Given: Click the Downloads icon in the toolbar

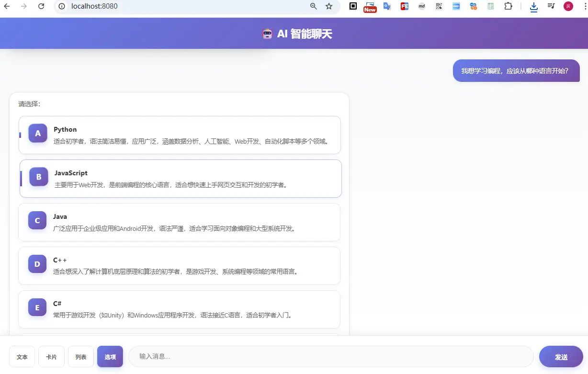Looking at the screenshot, I should point(533,7).
